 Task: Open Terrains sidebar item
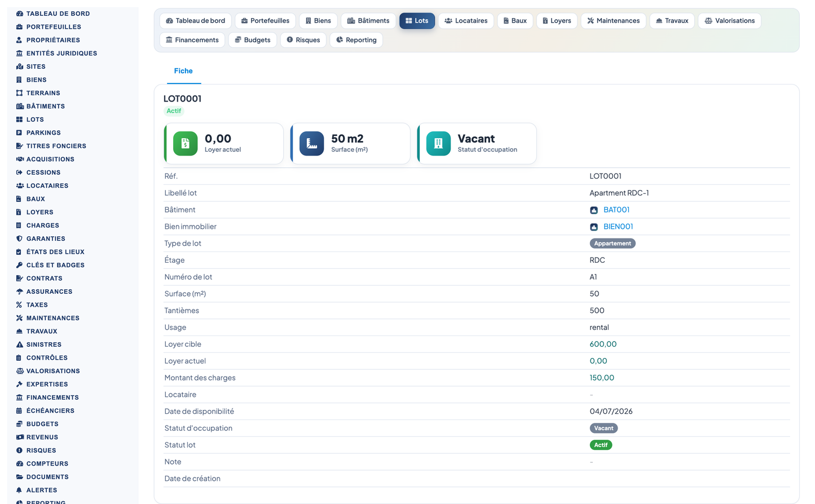click(x=38, y=93)
